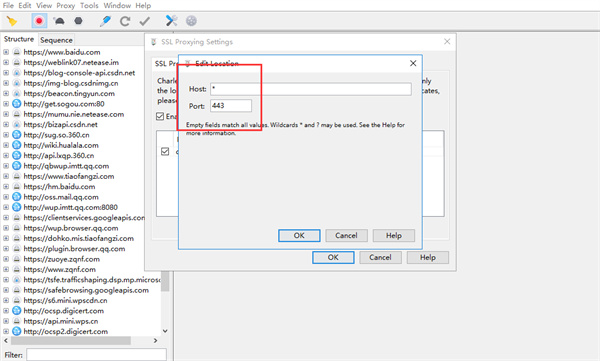
Task: Uncheck the location entry checkbox in list
Action: pyautogui.click(x=165, y=152)
